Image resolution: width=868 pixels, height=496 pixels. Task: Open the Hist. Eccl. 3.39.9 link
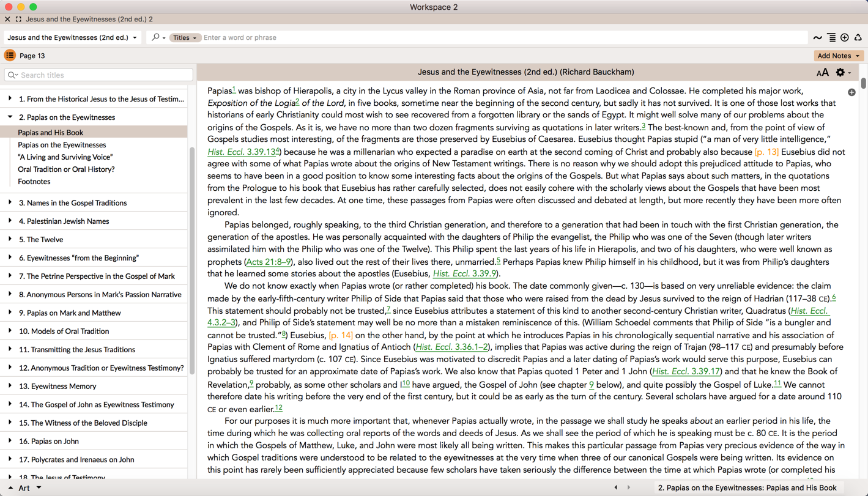(464, 274)
